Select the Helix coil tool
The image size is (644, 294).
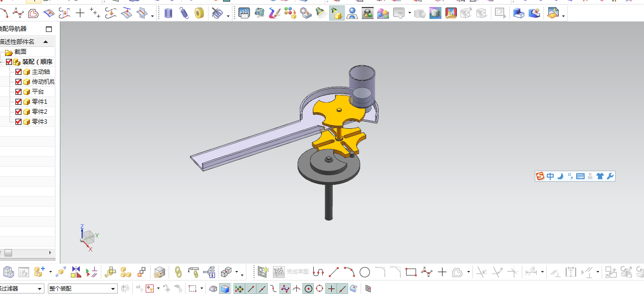pos(169,13)
